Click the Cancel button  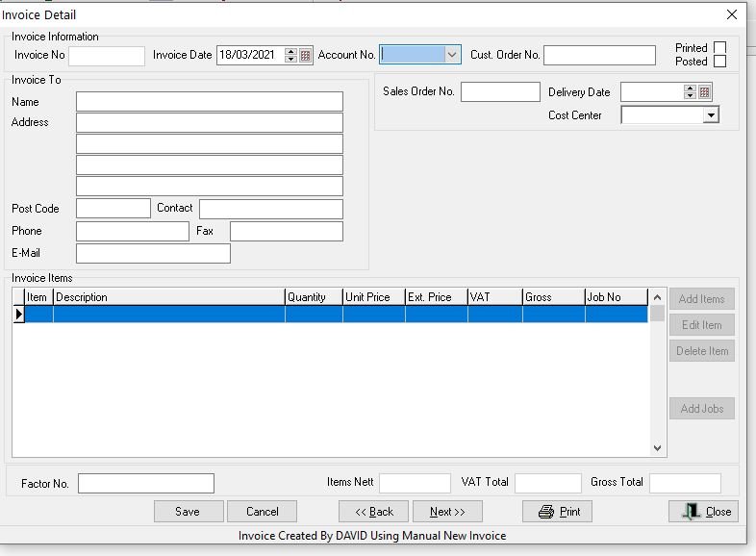(x=262, y=512)
